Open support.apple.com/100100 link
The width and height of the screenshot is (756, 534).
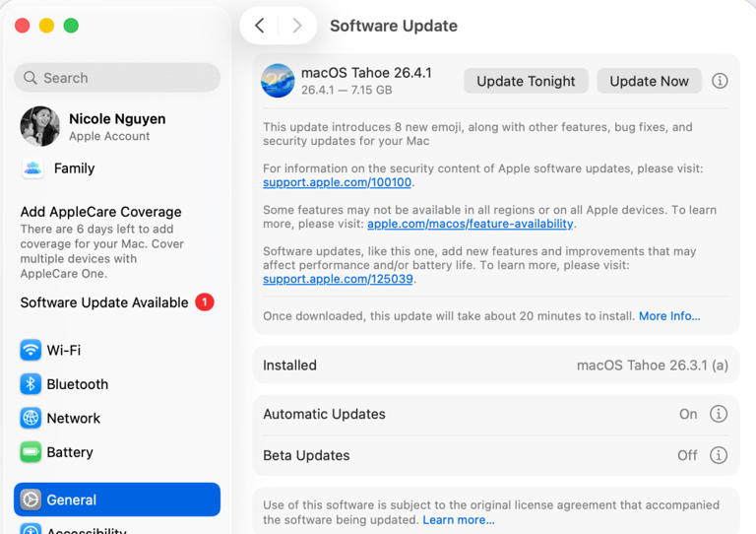pyautogui.click(x=337, y=182)
